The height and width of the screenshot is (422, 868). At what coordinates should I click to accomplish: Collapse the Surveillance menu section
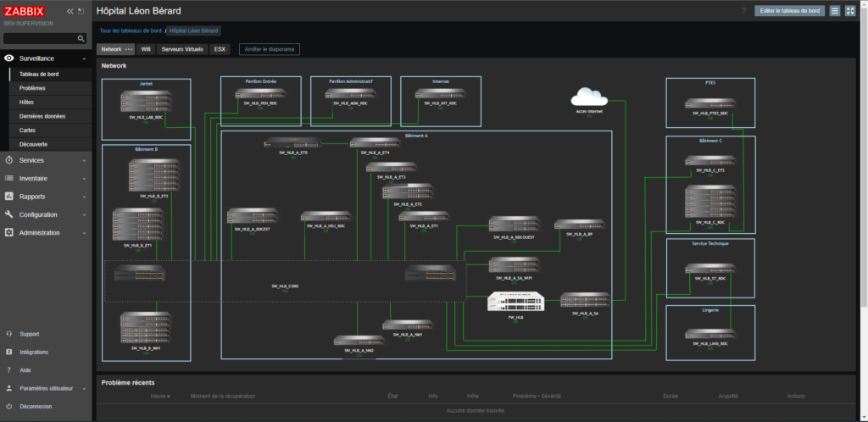46,58
